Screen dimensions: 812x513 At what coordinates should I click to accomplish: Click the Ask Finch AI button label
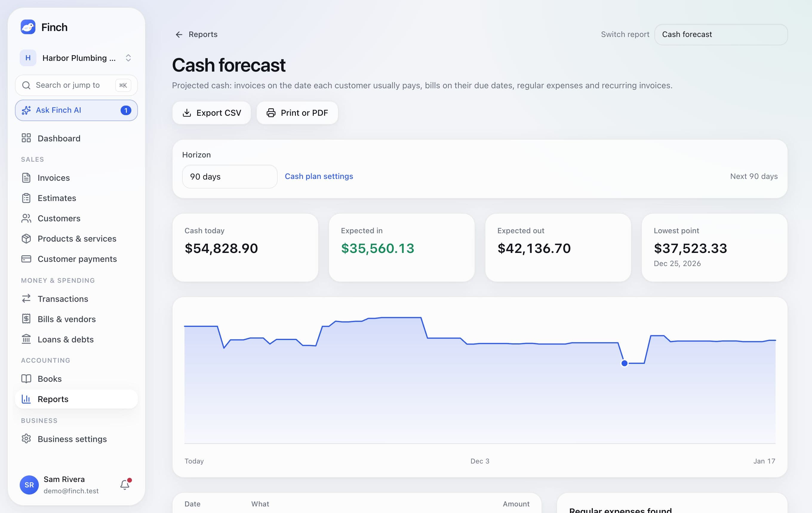(x=58, y=110)
